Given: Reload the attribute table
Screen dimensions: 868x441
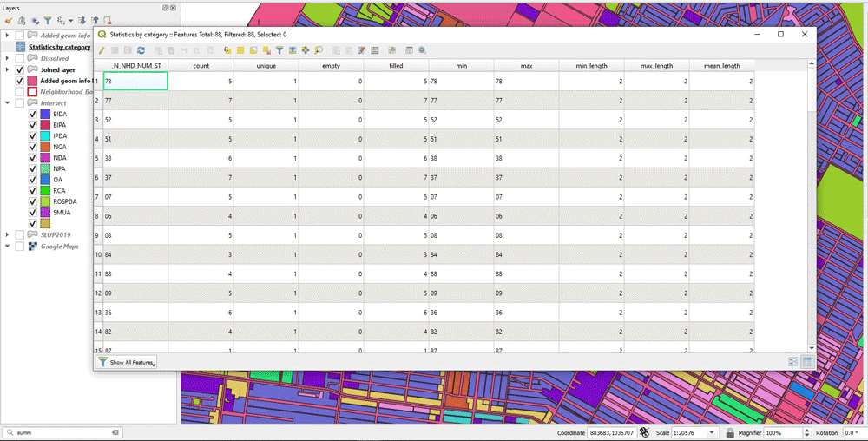Looking at the screenshot, I should [141, 50].
